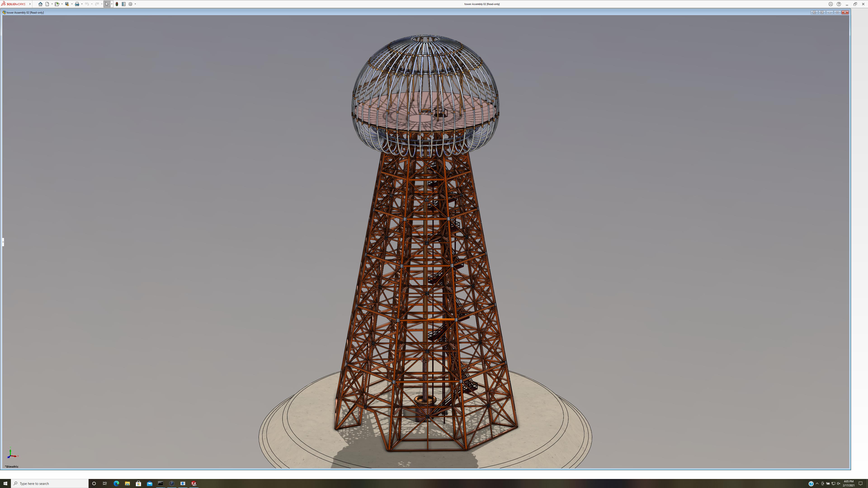This screenshot has width=868, height=488.
Task: Click the Redo arrow icon
Action: point(97,4)
